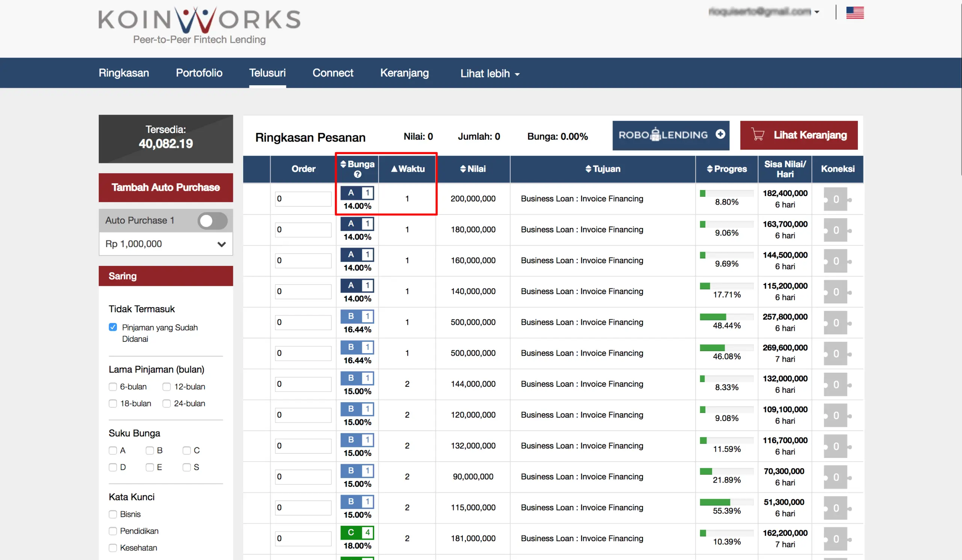Sort listings by Tujuan

point(602,169)
